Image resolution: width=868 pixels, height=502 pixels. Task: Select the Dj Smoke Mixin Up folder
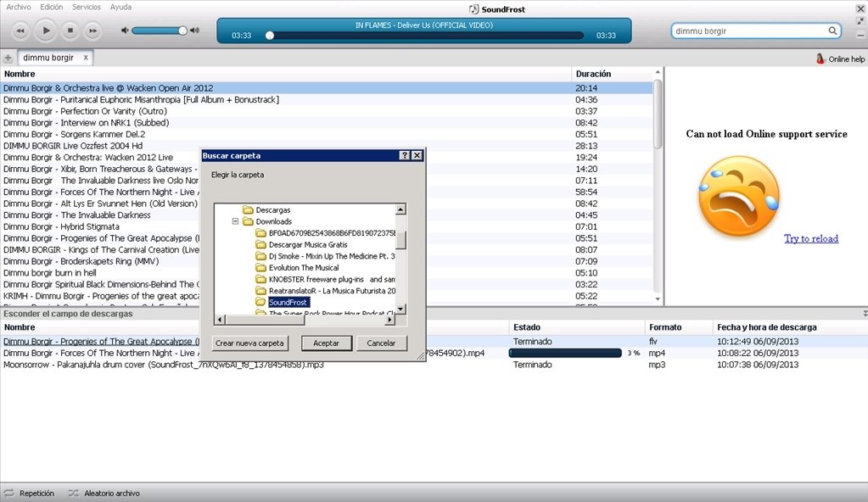[x=332, y=256]
